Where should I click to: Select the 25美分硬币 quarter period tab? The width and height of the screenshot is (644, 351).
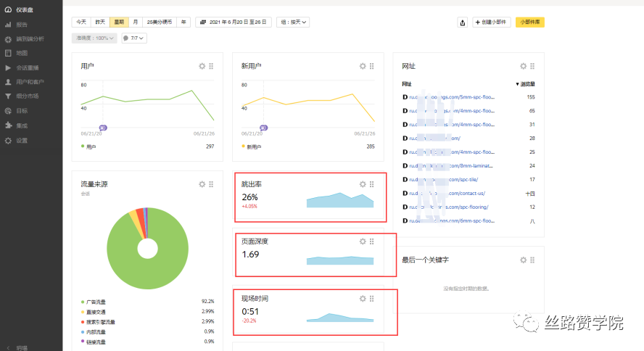pos(160,22)
